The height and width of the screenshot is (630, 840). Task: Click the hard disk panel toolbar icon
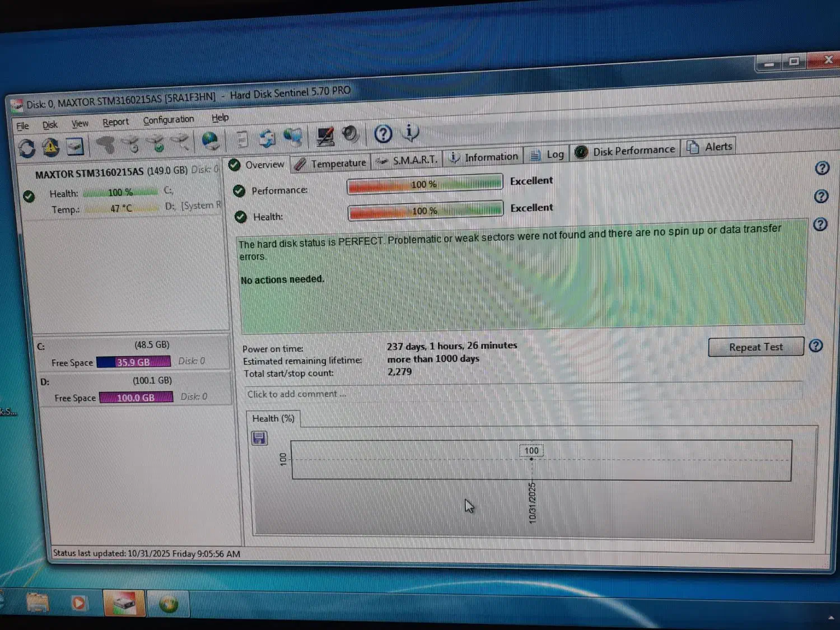click(x=75, y=147)
